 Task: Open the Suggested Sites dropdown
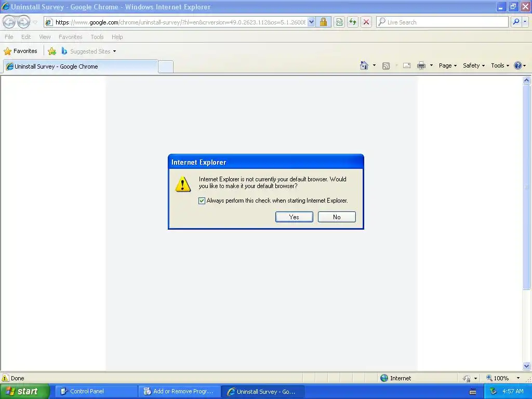(x=89, y=51)
